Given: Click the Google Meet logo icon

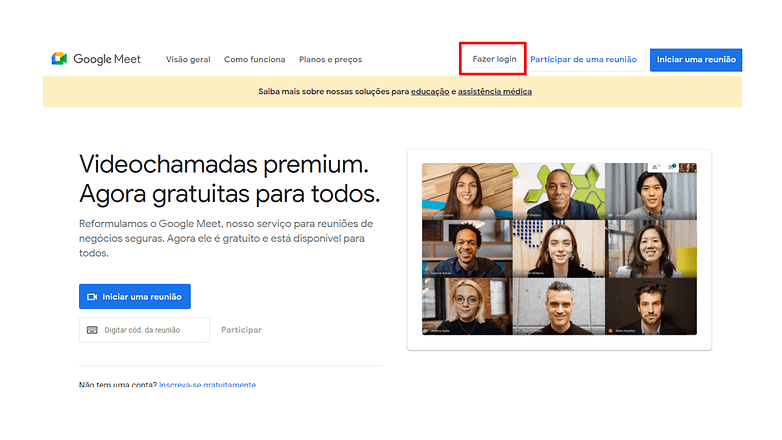Looking at the screenshot, I should coord(59,59).
